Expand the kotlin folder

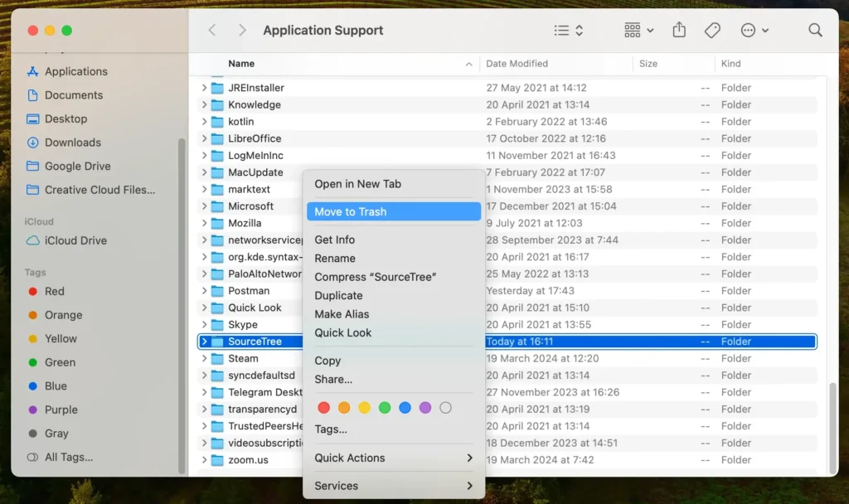(204, 121)
